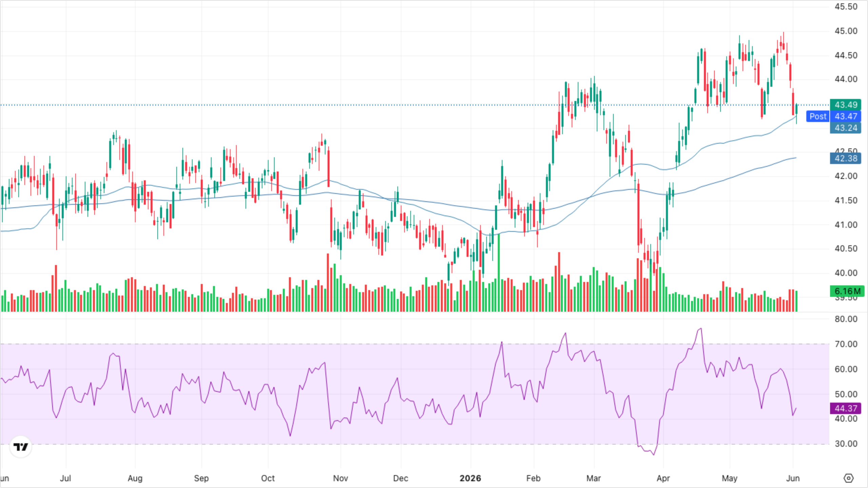This screenshot has width=868, height=488.
Task: Select the 42.38 moving average label
Action: point(846,158)
